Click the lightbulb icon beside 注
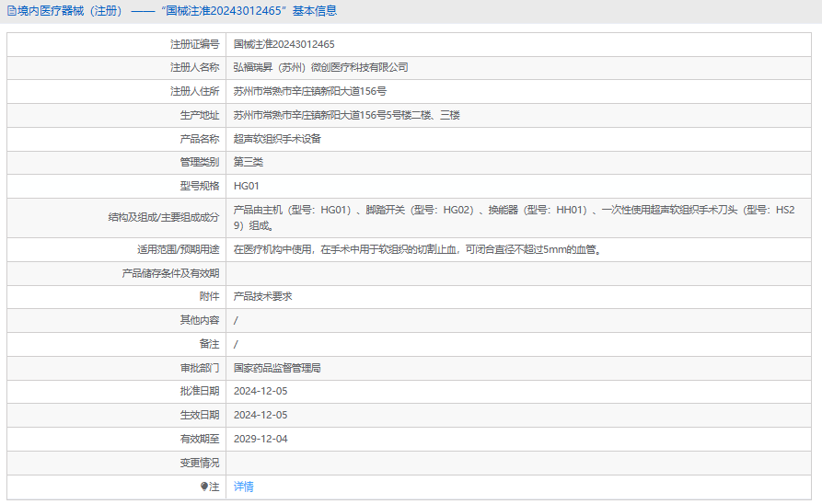Image resolution: width=822 pixels, height=504 pixels. 204,487
